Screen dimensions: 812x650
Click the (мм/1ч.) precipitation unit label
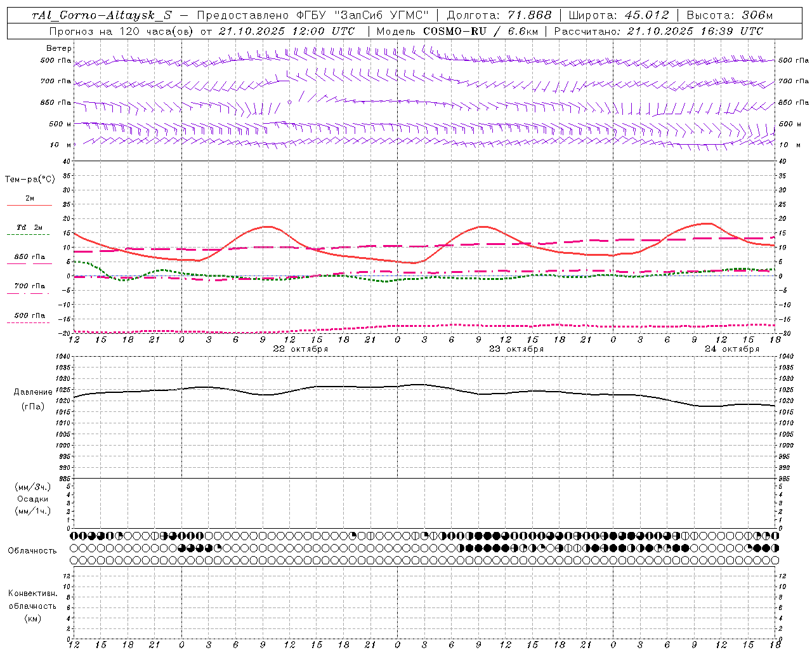point(33,511)
